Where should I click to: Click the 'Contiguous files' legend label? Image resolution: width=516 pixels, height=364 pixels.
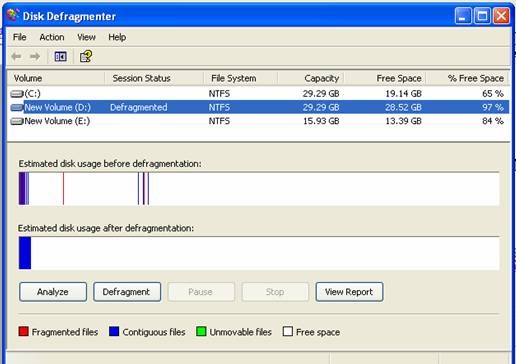click(154, 332)
